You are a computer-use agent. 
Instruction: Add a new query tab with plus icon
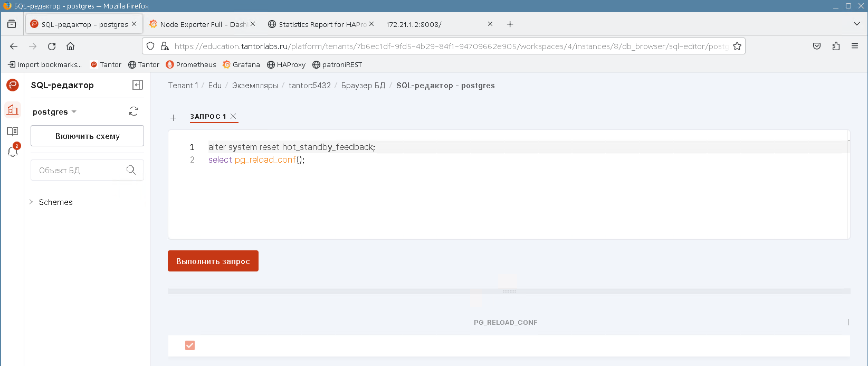[173, 118]
